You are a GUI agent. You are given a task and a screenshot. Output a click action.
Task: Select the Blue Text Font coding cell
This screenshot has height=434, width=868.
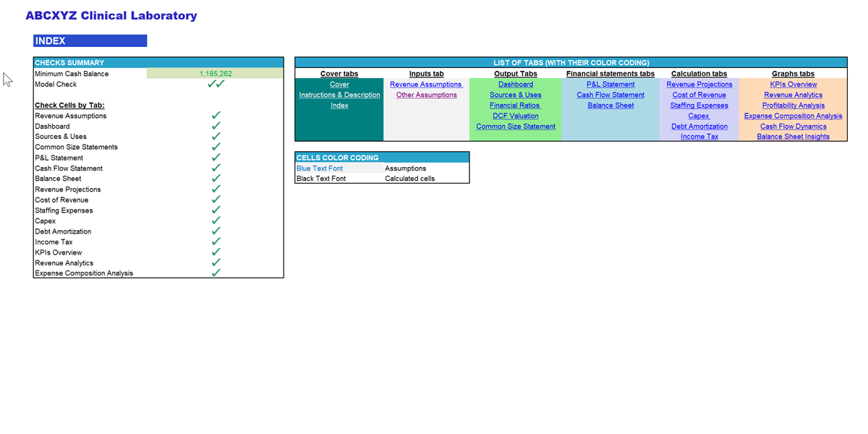[x=339, y=168]
